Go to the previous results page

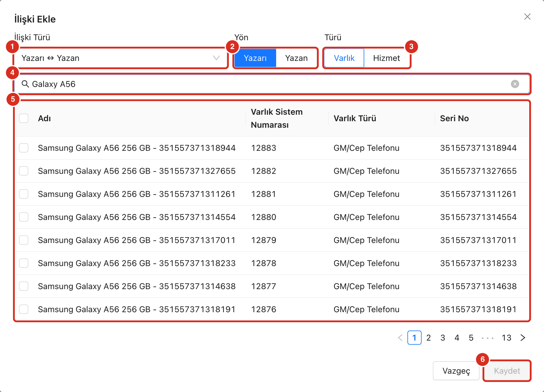(400, 338)
